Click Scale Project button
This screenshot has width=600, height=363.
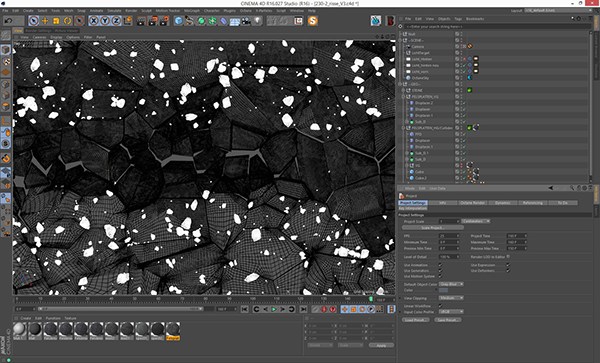(x=432, y=228)
